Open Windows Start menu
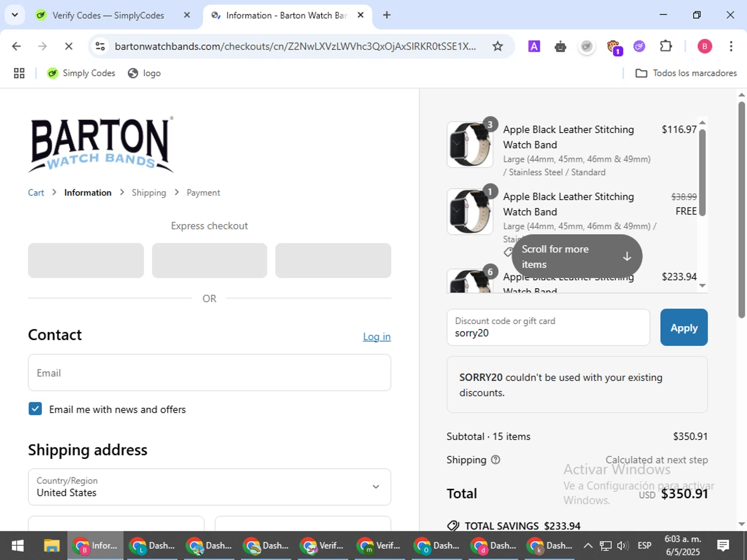Screen dimensions: 747x560 coord(17,546)
